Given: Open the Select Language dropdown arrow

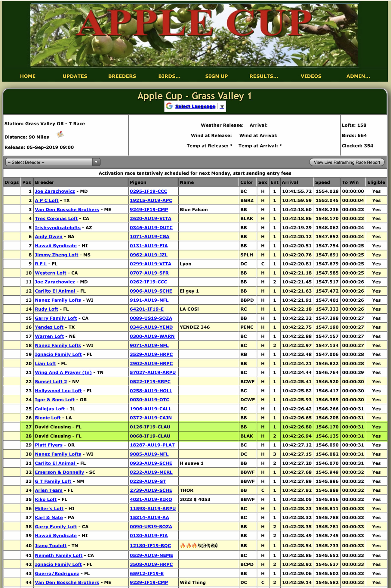Looking at the screenshot, I should tap(222, 107).
